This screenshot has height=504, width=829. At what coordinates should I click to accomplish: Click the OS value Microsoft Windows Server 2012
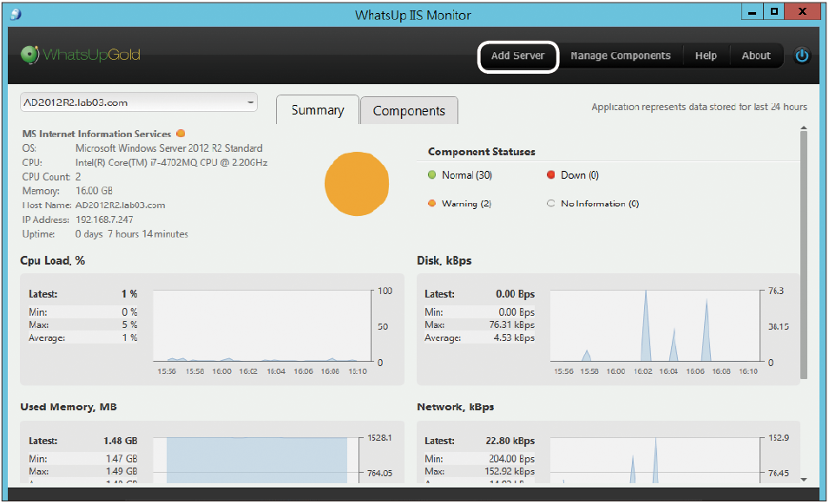pyautogui.click(x=168, y=148)
